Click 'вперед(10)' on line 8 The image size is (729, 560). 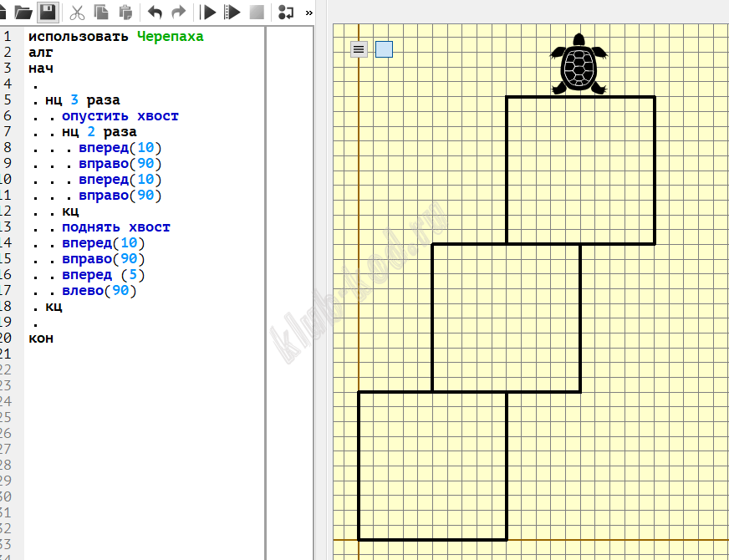tap(120, 148)
